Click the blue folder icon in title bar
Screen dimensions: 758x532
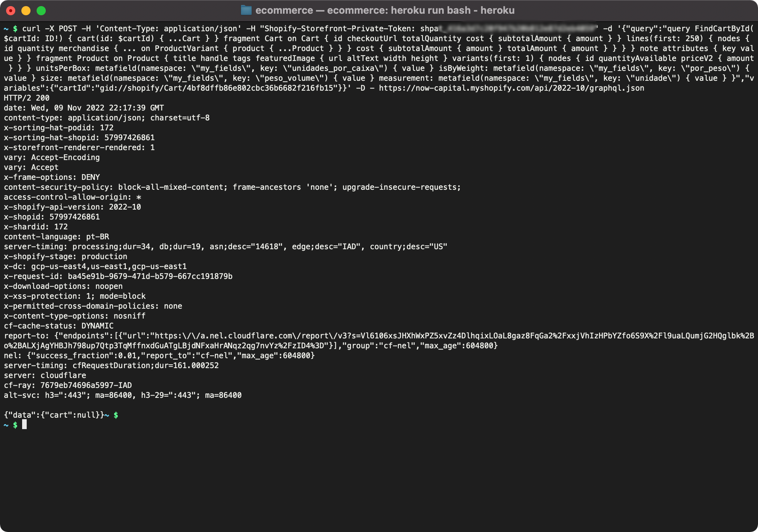click(246, 10)
